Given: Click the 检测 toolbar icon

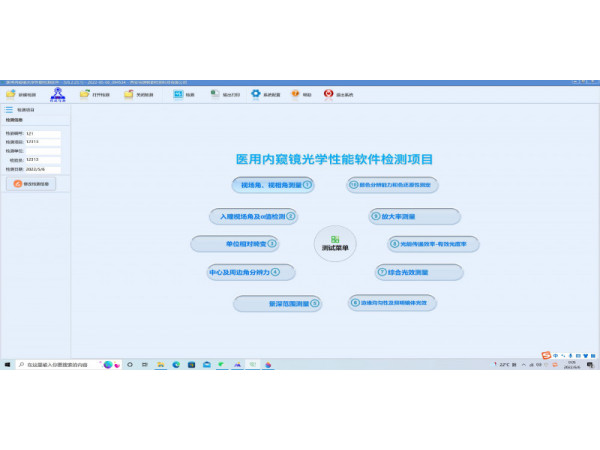Looking at the screenshot, I should click(x=178, y=95).
